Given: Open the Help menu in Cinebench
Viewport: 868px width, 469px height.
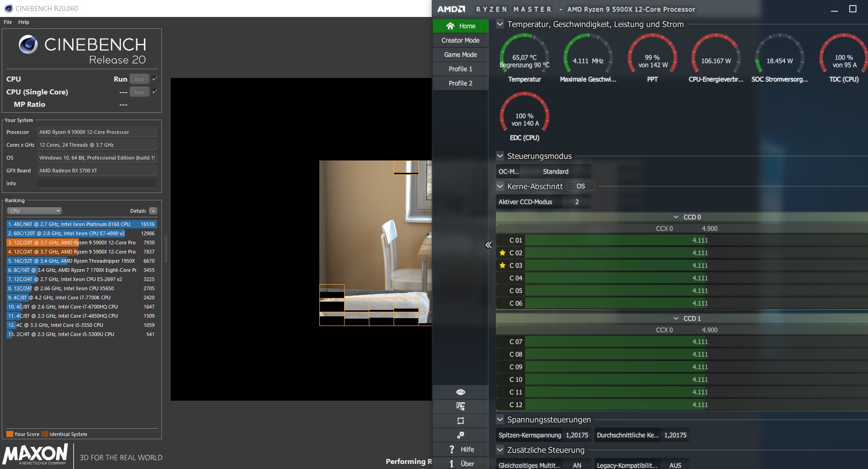Looking at the screenshot, I should [x=24, y=22].
